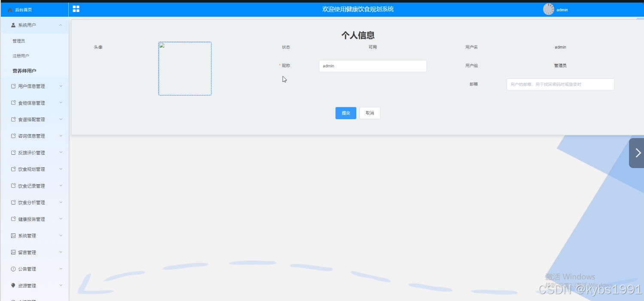Click the icon beside 反馈评价管理
The width and height of the screenshot is (644, 301).
coord(13,153)
